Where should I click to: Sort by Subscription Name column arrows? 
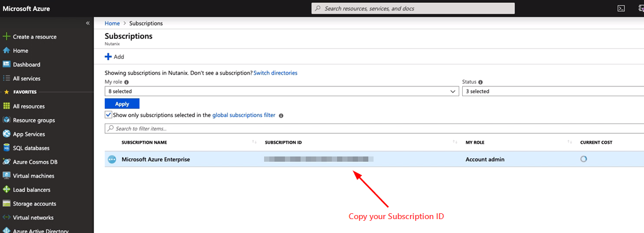(255, 142)
